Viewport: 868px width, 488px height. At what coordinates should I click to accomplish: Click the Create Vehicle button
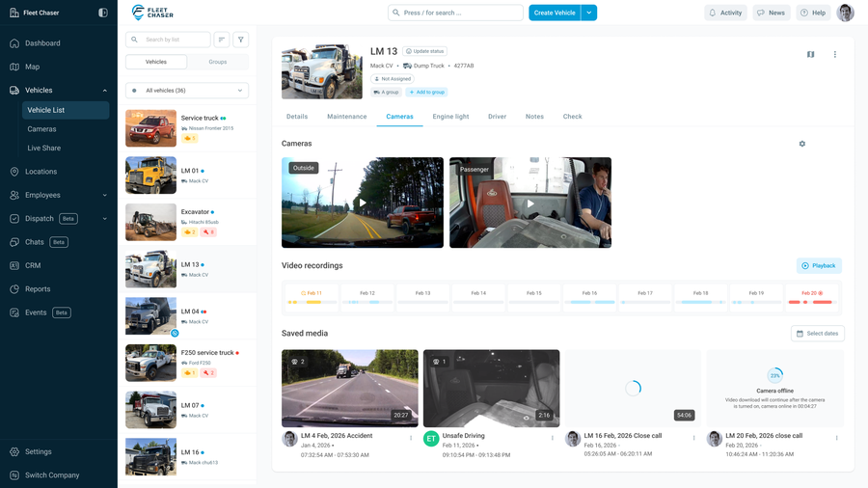[555, 13]
